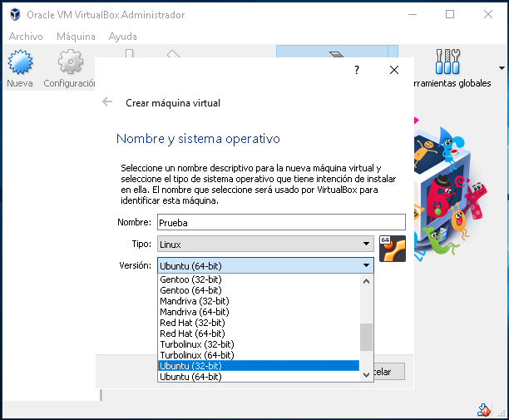Open Herramientas globales tools icon

click(x=447, y=62)
